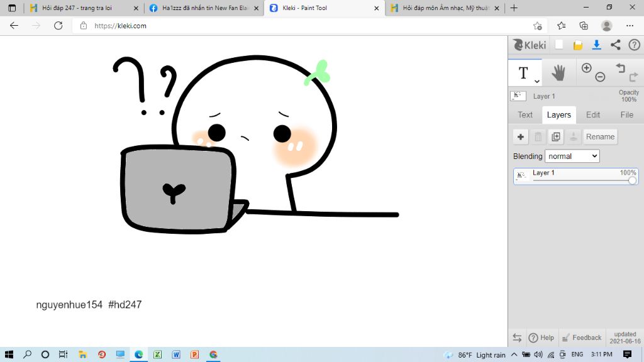Open the browser Favorites list
The height and width of the screenshot is (362, 644).
coord(561,25)
